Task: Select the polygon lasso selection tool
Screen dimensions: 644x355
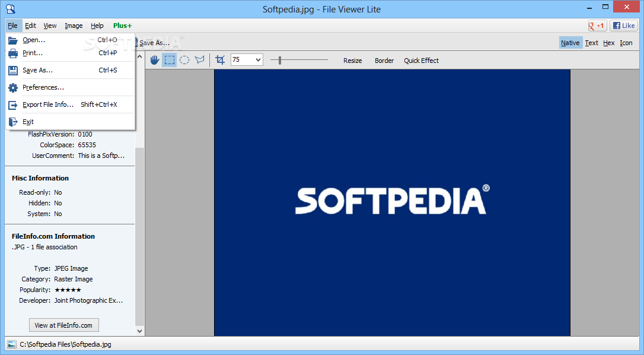Action: (x=200, y=60)
